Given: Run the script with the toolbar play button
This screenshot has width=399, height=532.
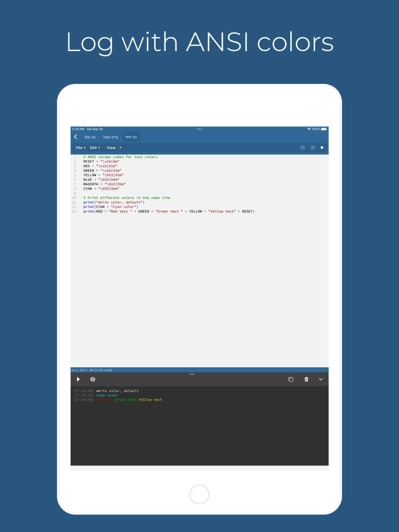Looking at the screenshot, I should pyautogui.click(x=322, y=148).
